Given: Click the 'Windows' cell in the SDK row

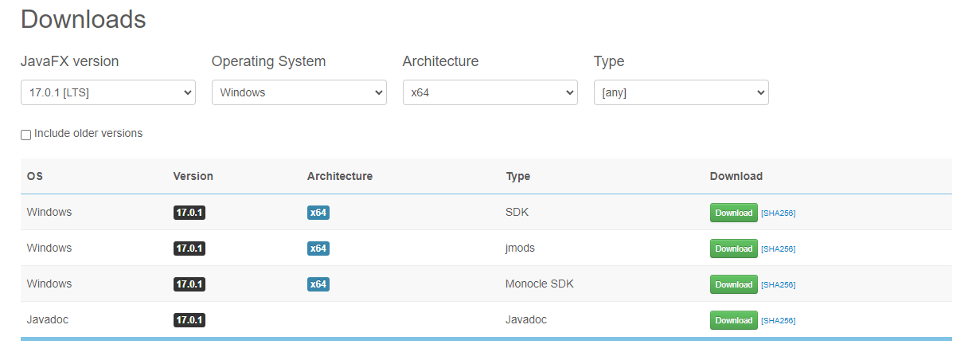Looking at the screenshot, I should click(49, 212).
